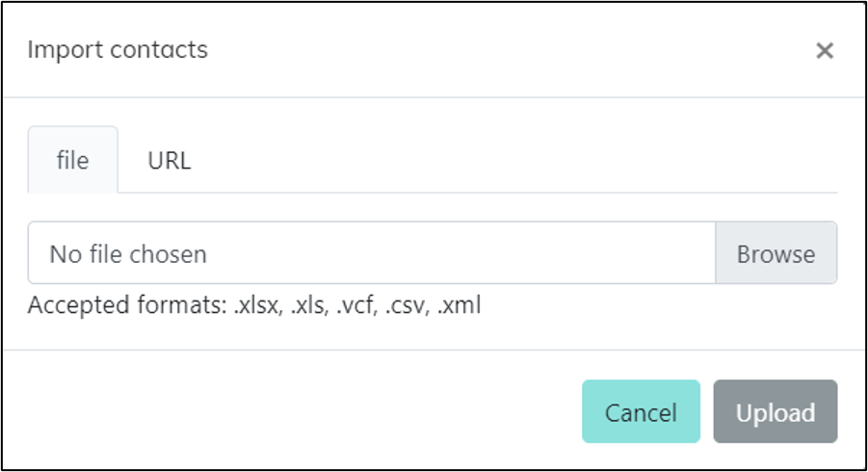Click the gray Upload button

[776, 412]
